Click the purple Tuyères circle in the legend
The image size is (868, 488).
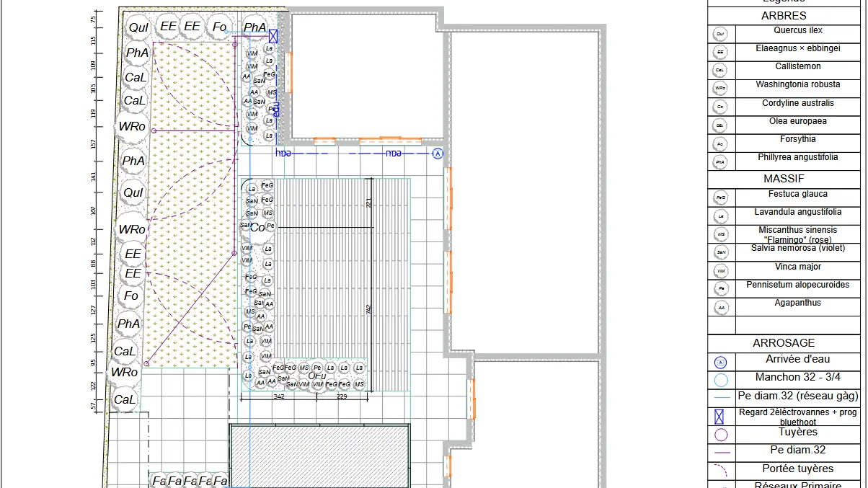721,435
